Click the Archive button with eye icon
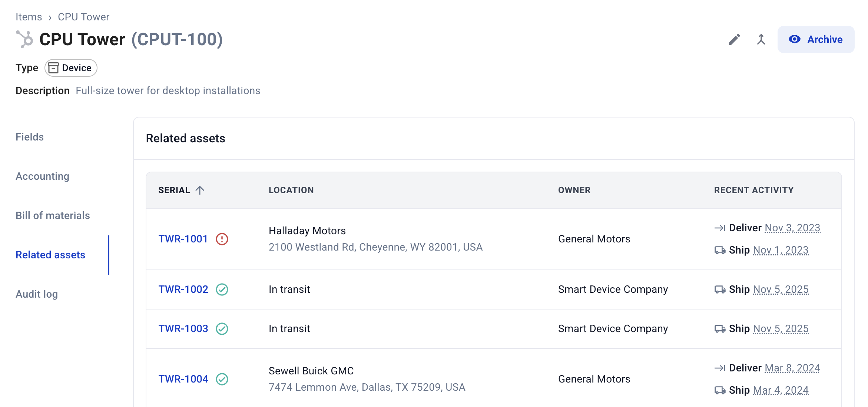 coord(816,39)
